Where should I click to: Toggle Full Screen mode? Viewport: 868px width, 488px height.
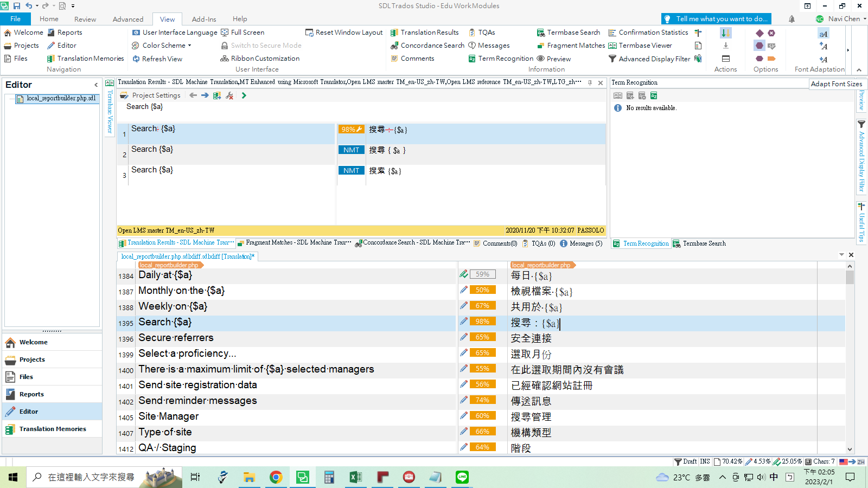click(242, 33)
